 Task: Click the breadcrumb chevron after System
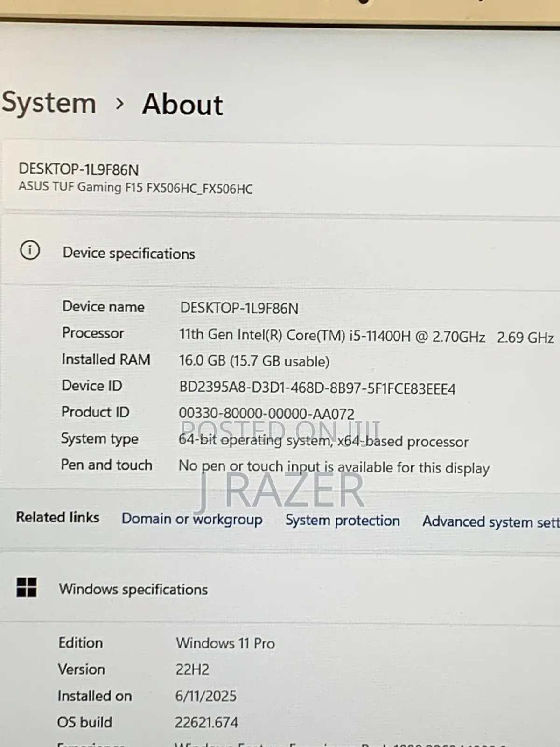(119, 104)
